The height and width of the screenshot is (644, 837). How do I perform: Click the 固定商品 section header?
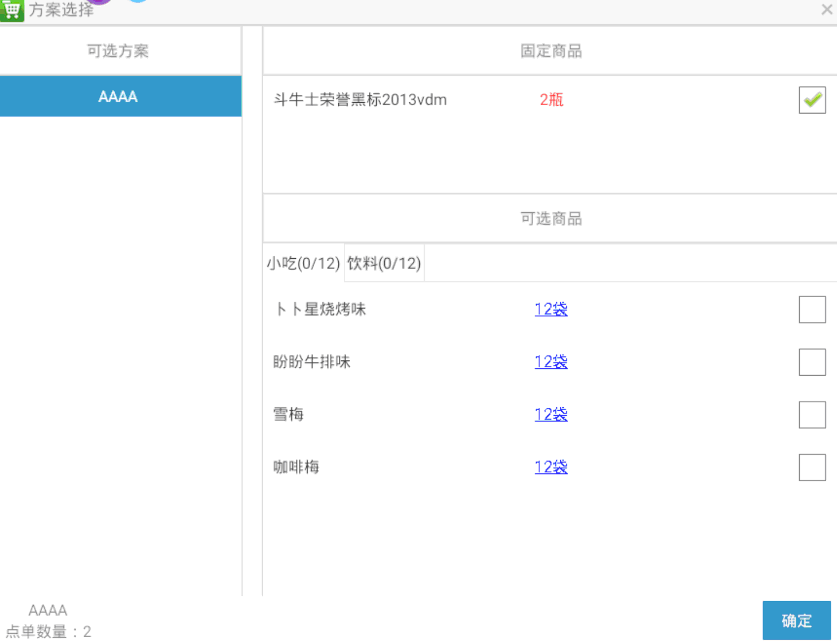[x=551, y=51]
